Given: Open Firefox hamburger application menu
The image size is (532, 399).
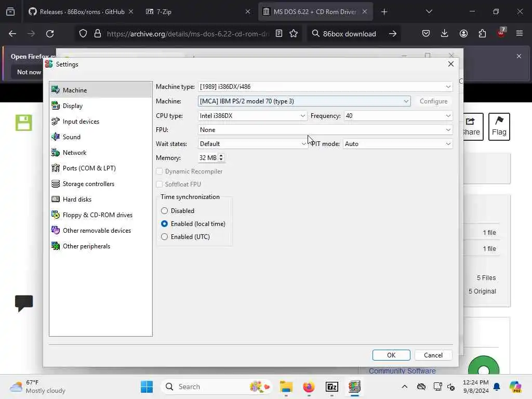Looking at the screenshot, I should [x=520, y=34].
